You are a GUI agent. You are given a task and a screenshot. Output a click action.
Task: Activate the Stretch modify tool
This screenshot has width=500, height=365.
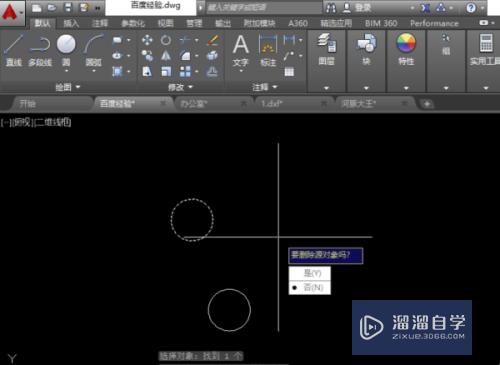click(147, 71)
